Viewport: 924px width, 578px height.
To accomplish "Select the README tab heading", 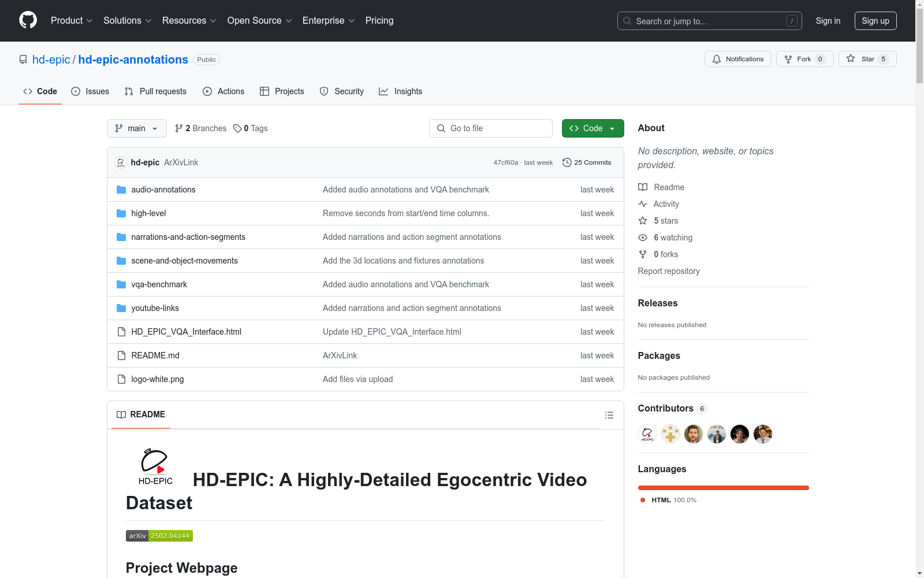I will tap(141, 414).
